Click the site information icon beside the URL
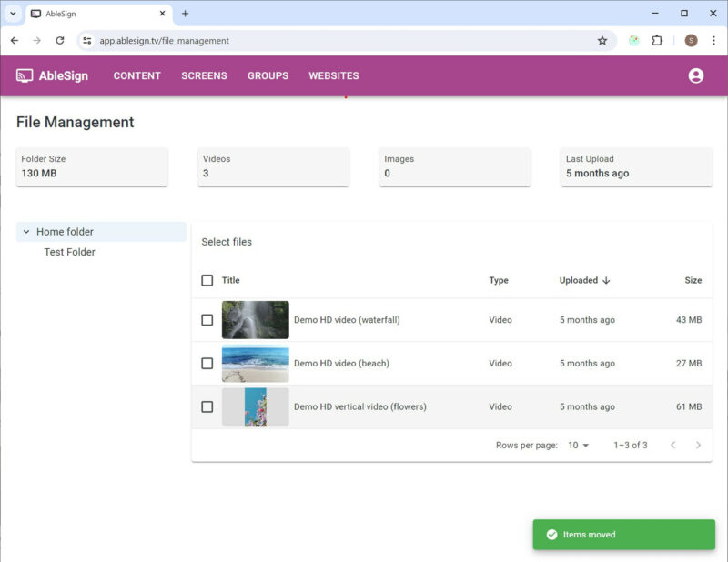The height and width of the screenshot is (562, 728). coord(86,40)
